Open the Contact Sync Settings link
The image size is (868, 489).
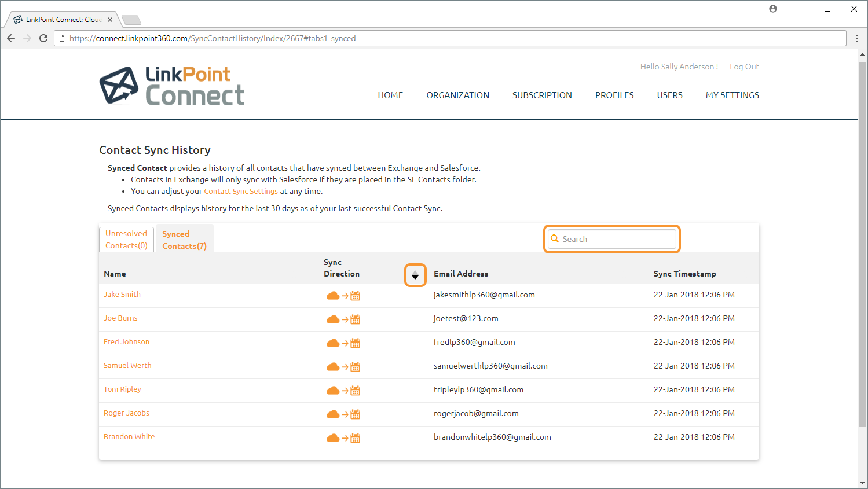coord(241,192)
